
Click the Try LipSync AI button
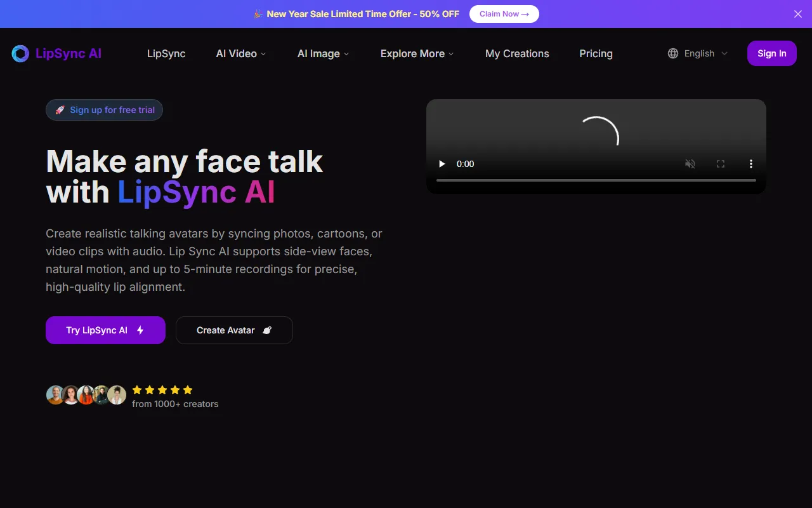click(105, 330)
